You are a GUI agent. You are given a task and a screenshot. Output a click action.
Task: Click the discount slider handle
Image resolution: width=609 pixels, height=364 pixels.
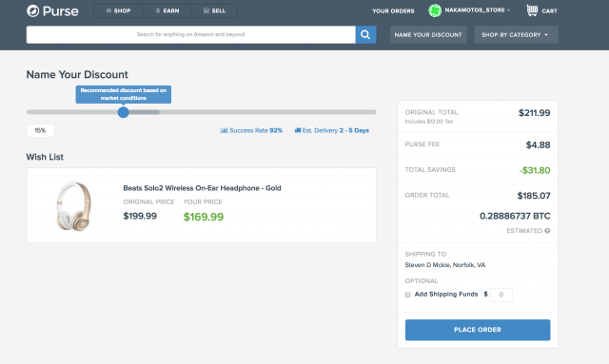coord(123,112)
